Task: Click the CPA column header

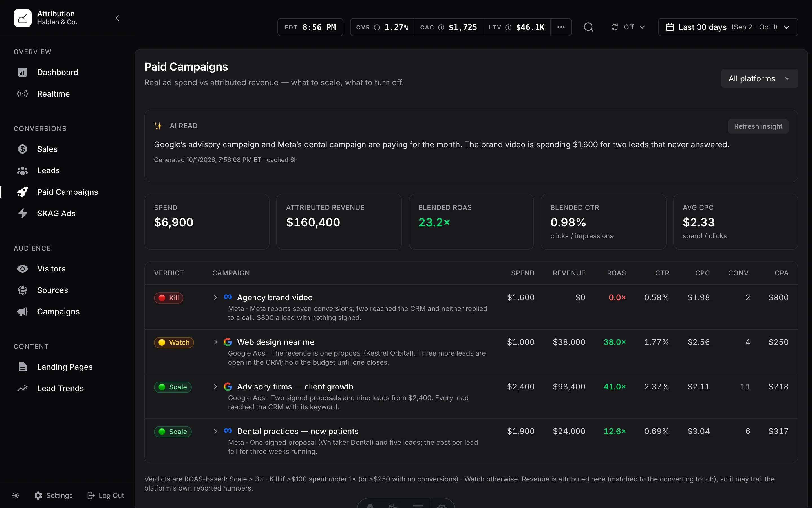Action: tap(782, 273)
